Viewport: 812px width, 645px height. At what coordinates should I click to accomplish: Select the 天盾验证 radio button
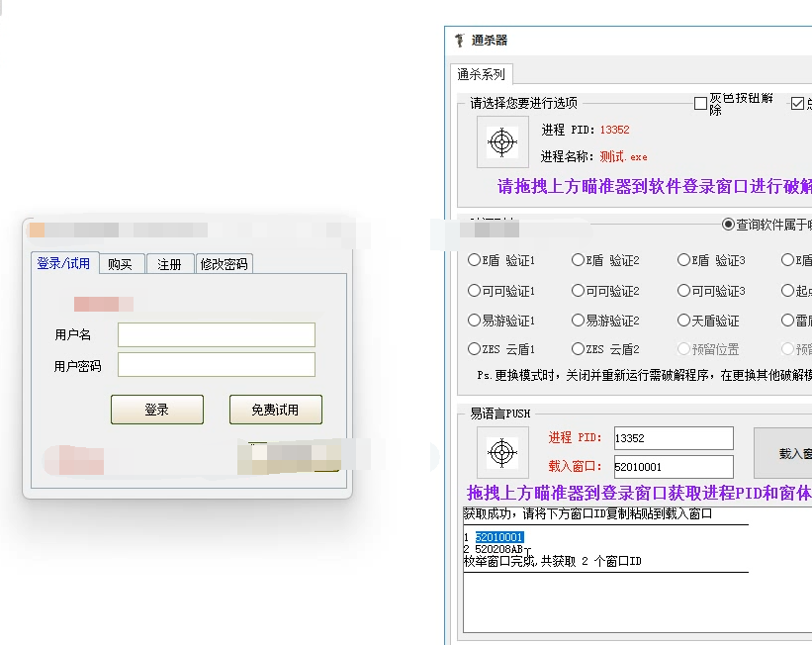[683, 321]
